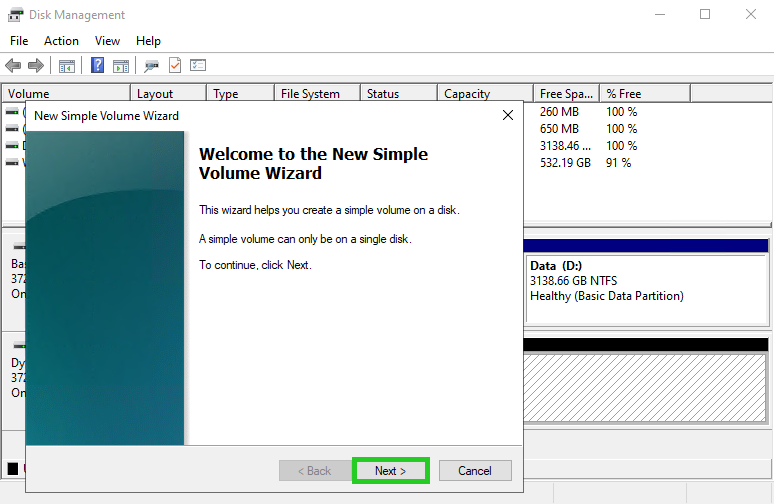
Task: Click the checkmark document toolbar icon
Action: (175, 65)
